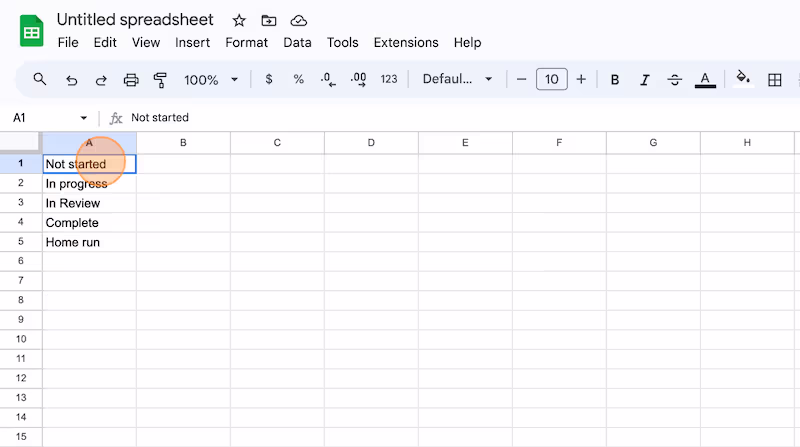Screen dimensions: 800x447
Task: Select column B header
Action: point(183,143)
